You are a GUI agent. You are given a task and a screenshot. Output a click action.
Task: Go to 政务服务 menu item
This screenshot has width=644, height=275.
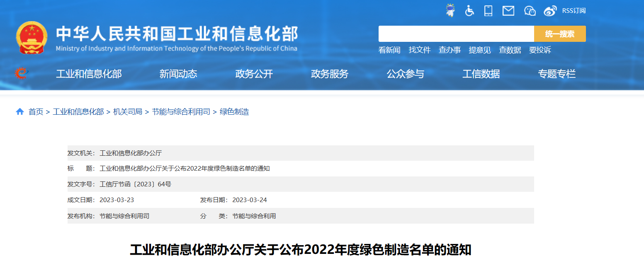pos(330,74)
